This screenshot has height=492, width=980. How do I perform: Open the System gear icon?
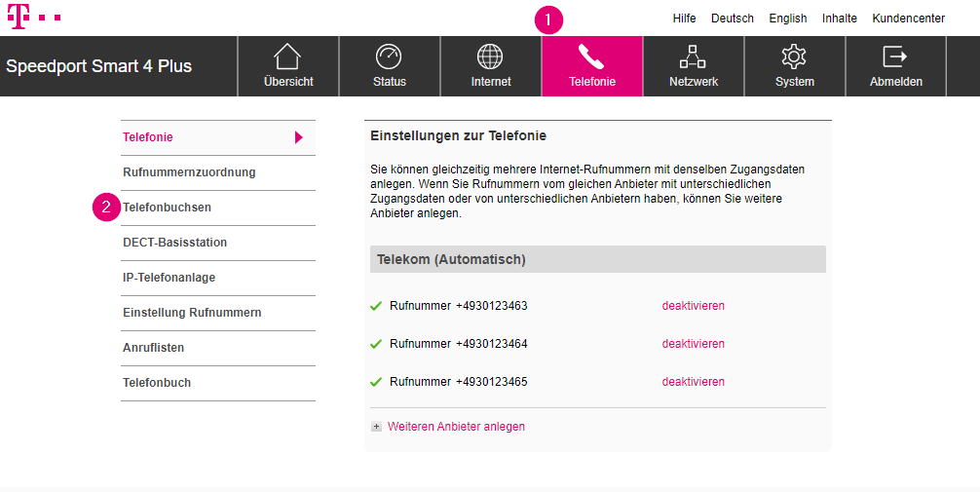click(x=794, y=57)
